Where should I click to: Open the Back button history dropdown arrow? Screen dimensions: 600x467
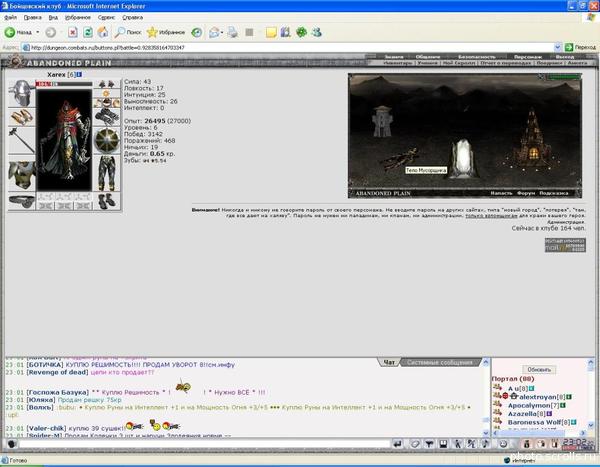tap(38, 33)
